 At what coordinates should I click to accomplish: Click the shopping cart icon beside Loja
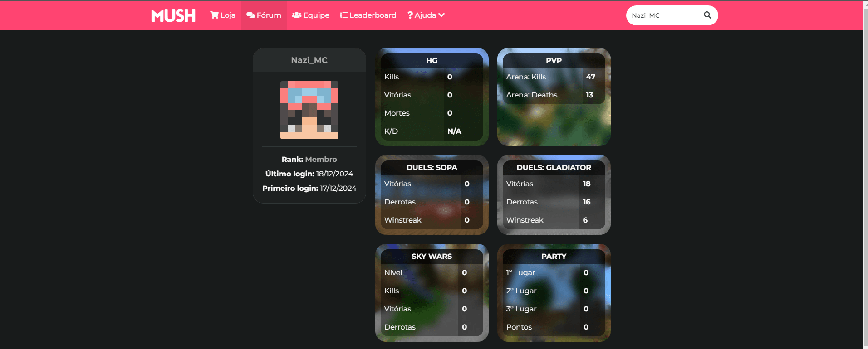(214, 15)
